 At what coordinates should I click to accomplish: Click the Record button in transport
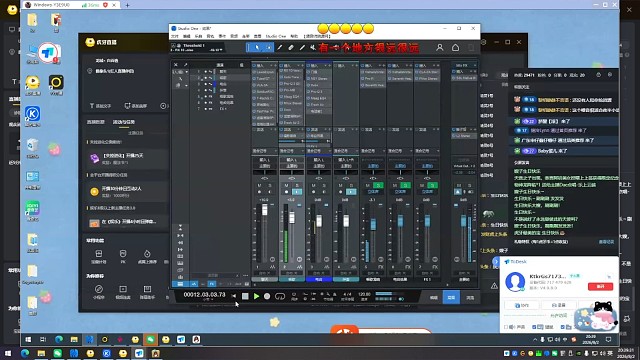coord(267,296)
